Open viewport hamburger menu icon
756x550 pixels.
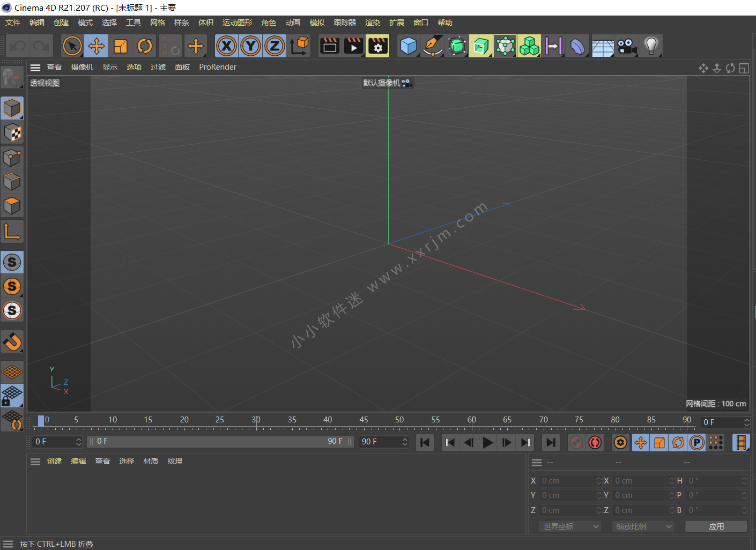[35, 68]
